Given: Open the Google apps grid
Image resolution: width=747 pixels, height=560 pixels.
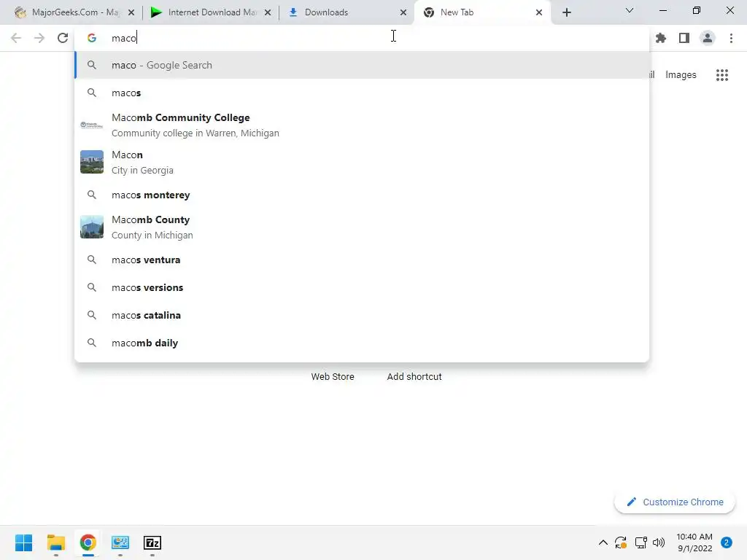Looking at the screenshot, I should (x=722, y=75).
